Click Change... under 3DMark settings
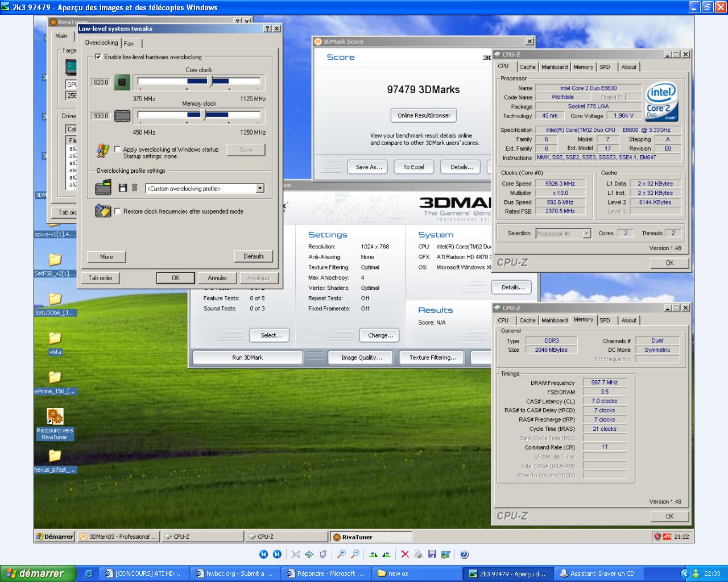Image resolution: width=728 pixels, height=582 pixels. pyautogui.click(x=380, y=335)
